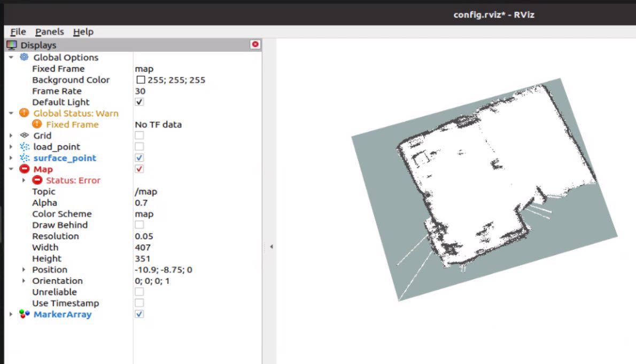Disable the MarkerArray display checkbox
The width and height of the screenshot is (636, 364).
[x=139, y=314]
